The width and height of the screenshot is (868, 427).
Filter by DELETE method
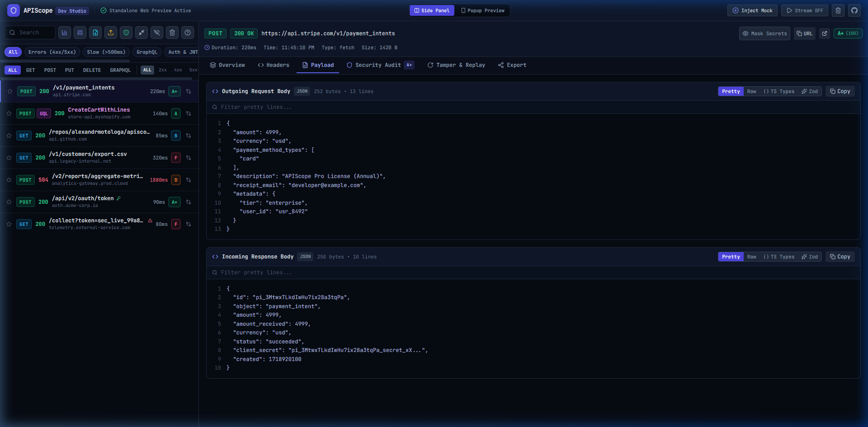pos(92,70)
